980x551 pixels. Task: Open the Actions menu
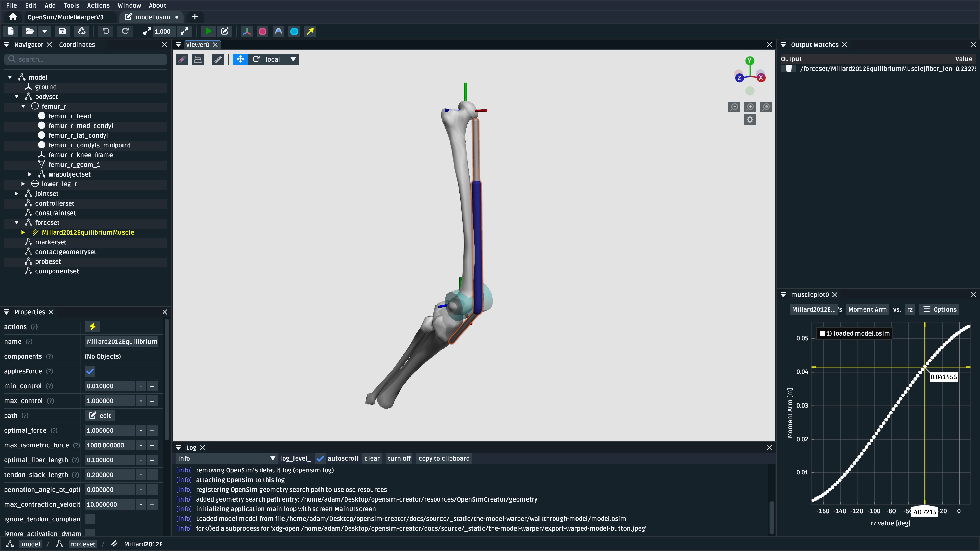(x=98, y=5)
